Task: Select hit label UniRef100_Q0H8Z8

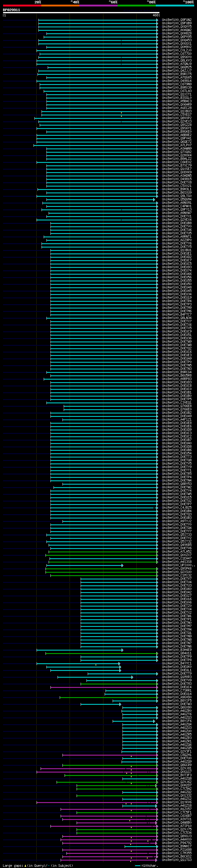Action: pos(177,33)
